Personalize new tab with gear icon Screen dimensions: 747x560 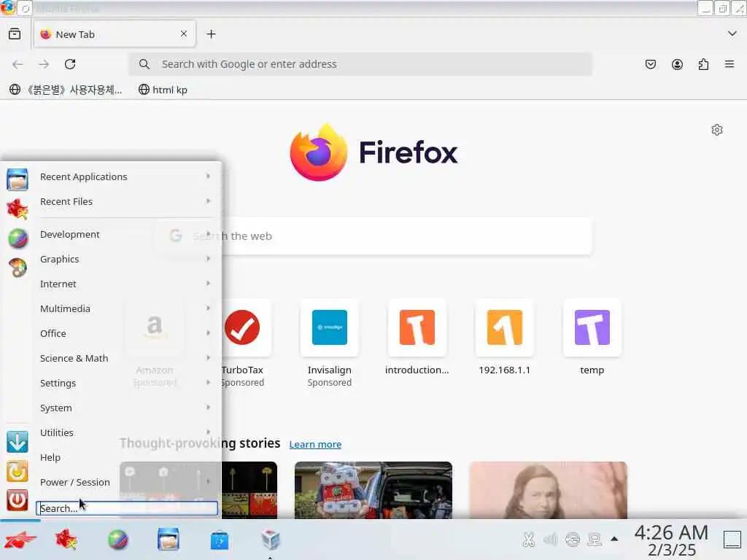point(717,130)
